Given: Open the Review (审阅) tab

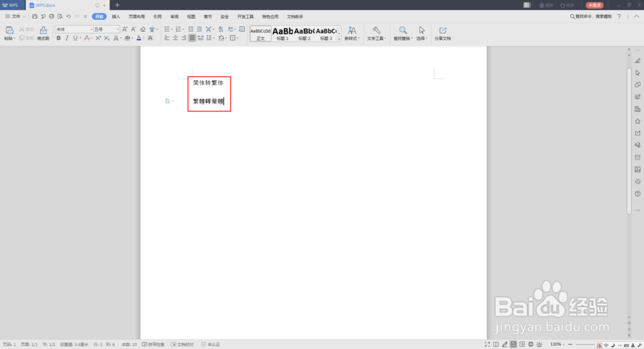Looking at the screenshot, I should tap(174, 17).
